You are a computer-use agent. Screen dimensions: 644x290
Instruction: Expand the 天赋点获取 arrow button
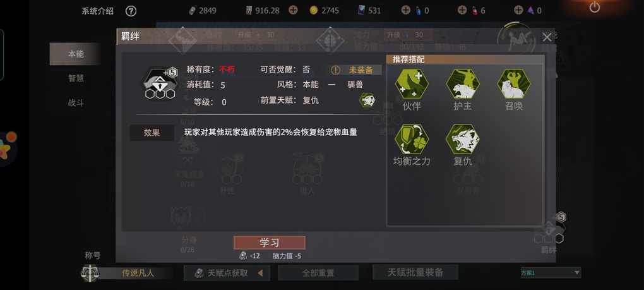pyautogui.click(x=260, y=273)
